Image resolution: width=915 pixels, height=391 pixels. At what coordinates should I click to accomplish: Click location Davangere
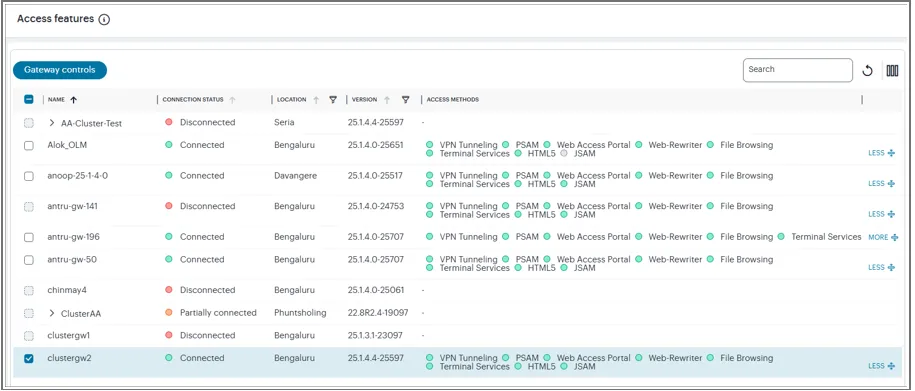[x=295, y=176]
